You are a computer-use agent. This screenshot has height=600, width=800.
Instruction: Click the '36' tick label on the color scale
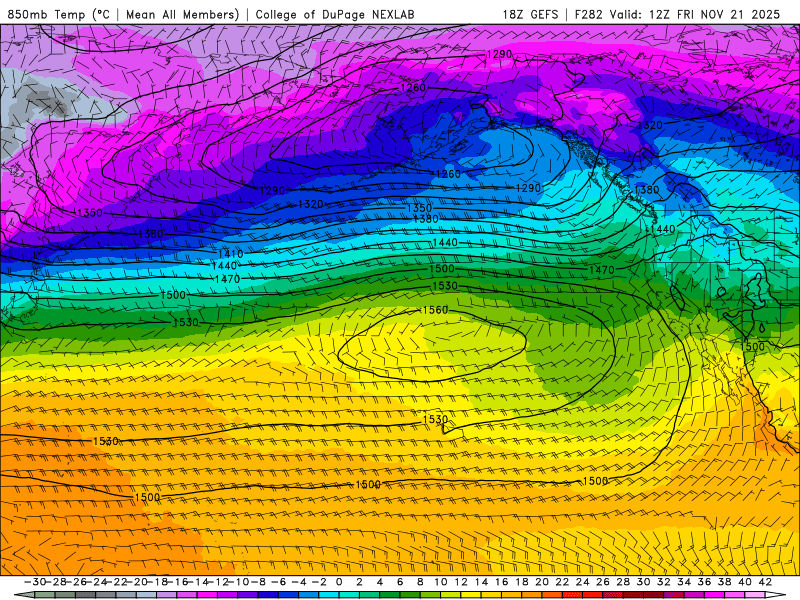coord(704,582)
